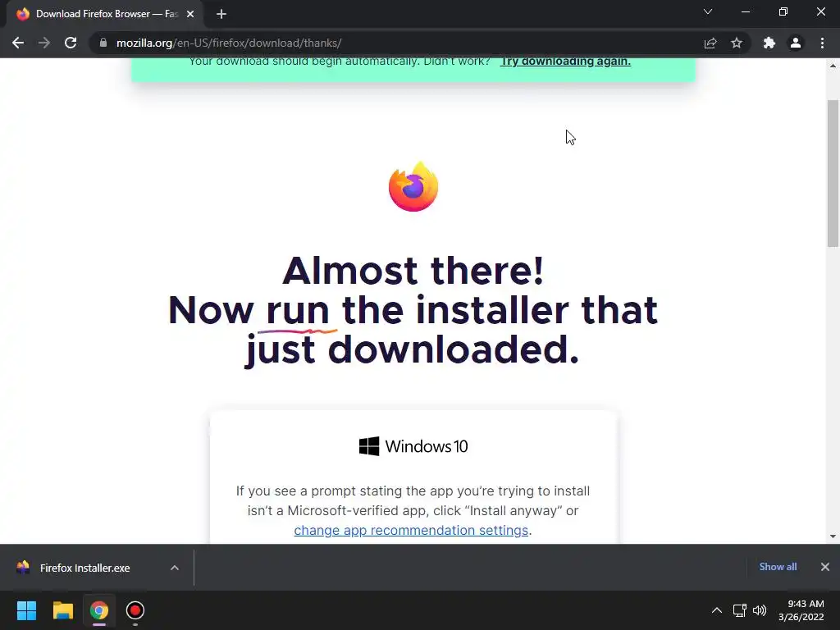
Task: Reload the Firefox download page
Action: (x=71, y=43)
